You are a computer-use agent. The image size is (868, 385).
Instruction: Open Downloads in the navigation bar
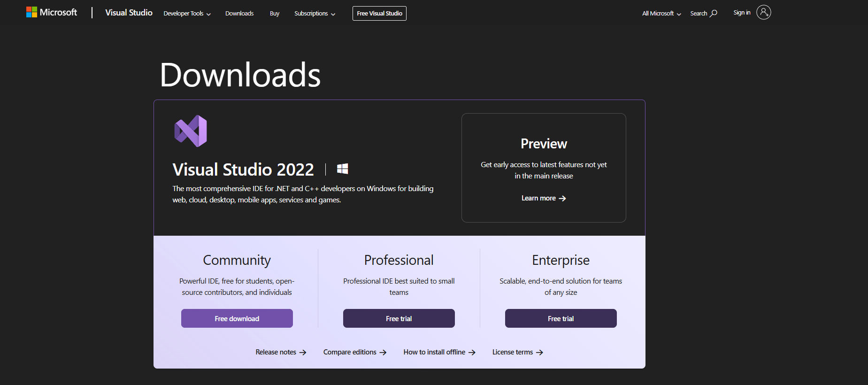click(x=239, y=14)
